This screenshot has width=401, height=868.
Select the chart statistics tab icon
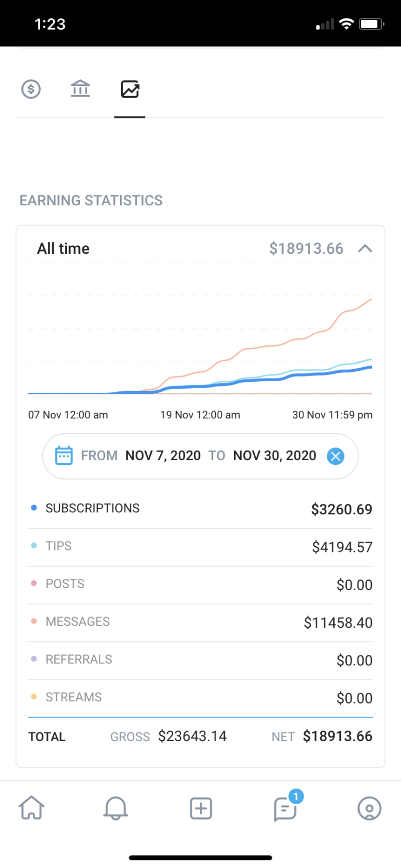pyautogui.click(x=130, y=89)
